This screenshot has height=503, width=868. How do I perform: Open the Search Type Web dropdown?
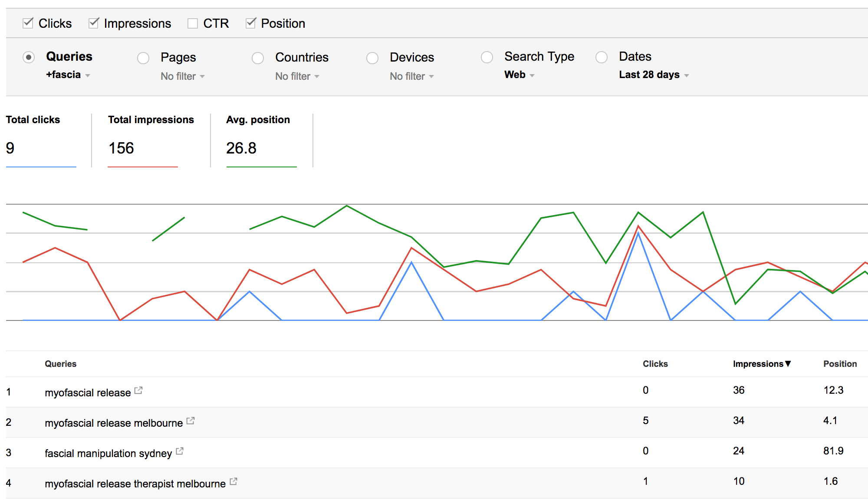(519, 75)
